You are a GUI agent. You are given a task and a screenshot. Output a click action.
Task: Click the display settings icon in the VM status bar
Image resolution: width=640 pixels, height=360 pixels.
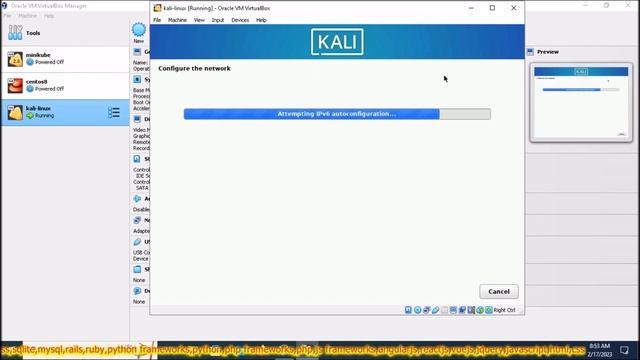453,310
